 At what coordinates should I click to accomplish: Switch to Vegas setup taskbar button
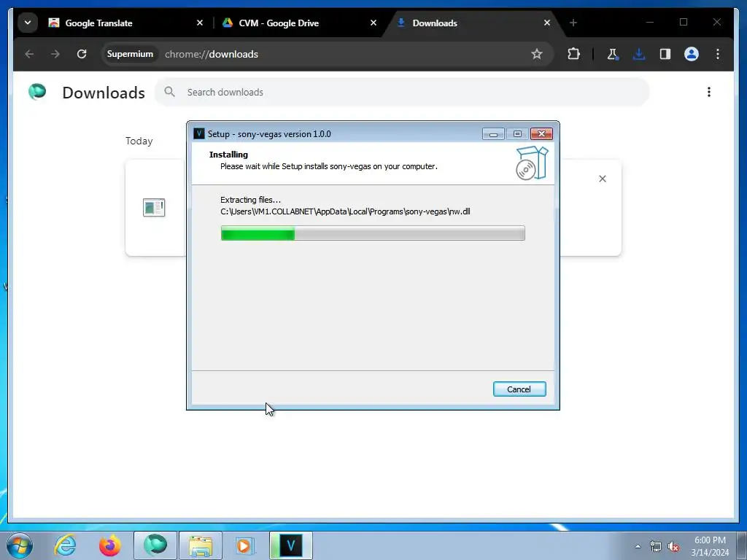pyautogui.click(x=291, y=545)
